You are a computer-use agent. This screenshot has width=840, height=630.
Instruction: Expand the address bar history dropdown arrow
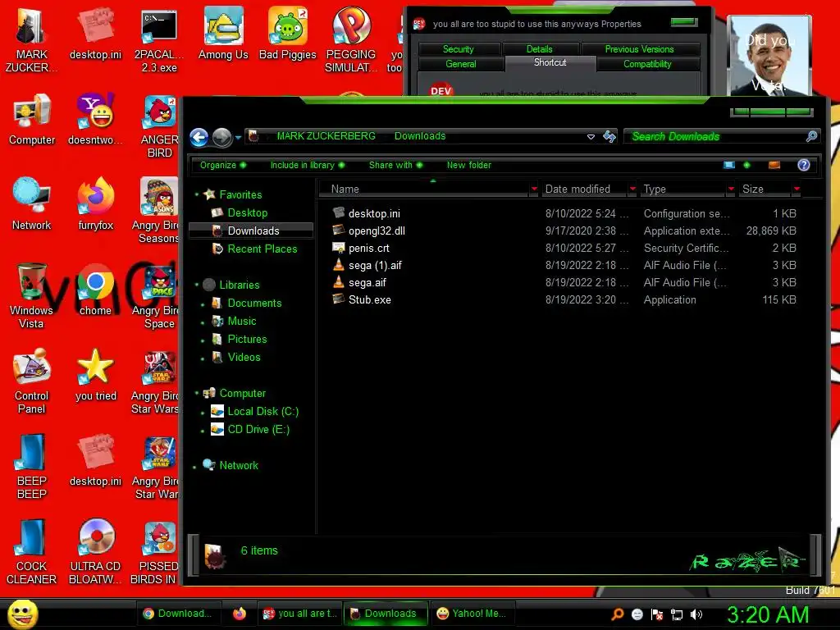pyautogui.click(x=591, y=137)
